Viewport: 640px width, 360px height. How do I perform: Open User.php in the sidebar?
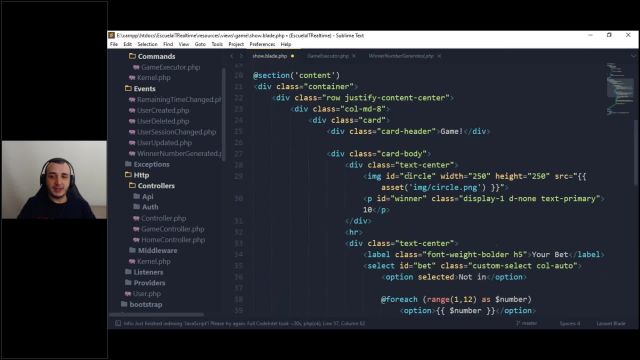click(147, 294)
